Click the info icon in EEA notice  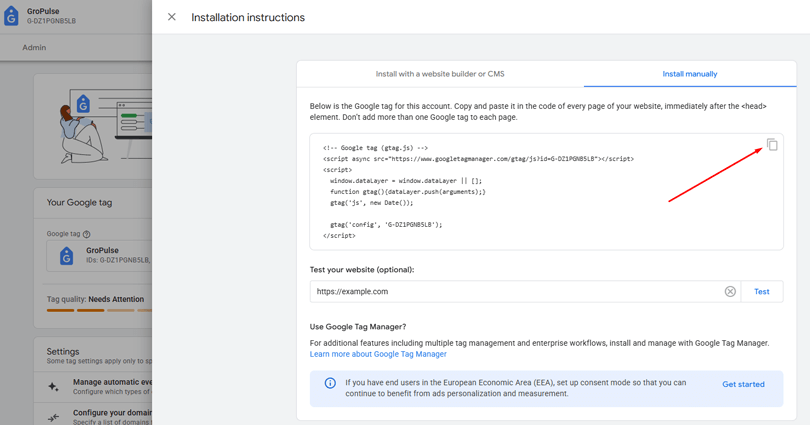330,383
